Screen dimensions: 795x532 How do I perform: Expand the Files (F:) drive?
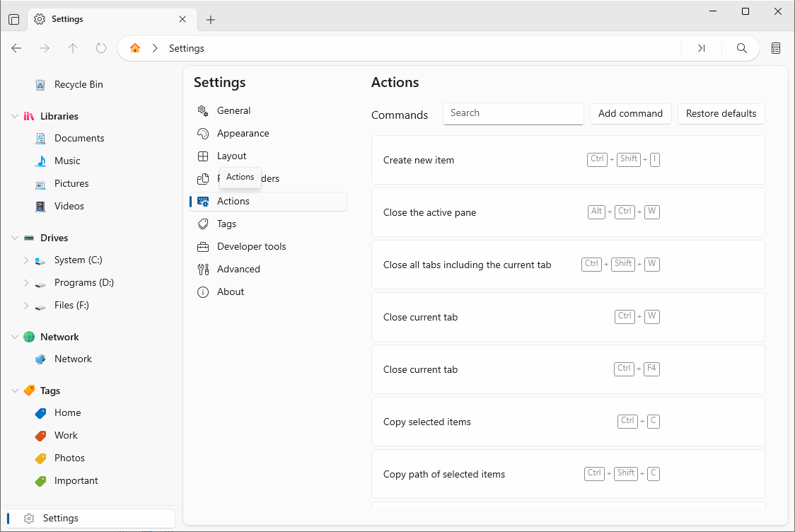coord(26,306)
